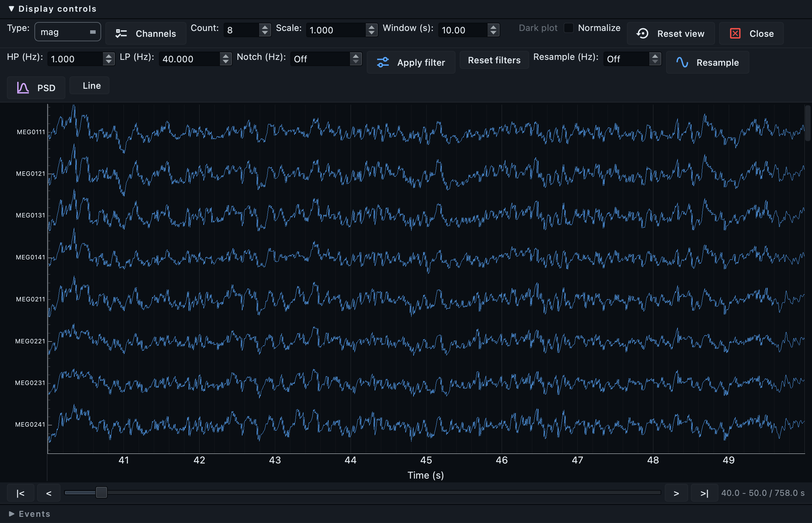Click the MEG0221 channel label
812x523 pixels.
click(x=30, y=341)
